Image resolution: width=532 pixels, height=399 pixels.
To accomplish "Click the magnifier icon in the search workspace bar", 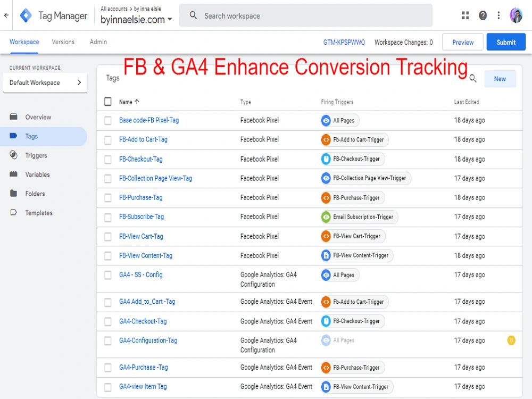I will [x=194, y=15].
